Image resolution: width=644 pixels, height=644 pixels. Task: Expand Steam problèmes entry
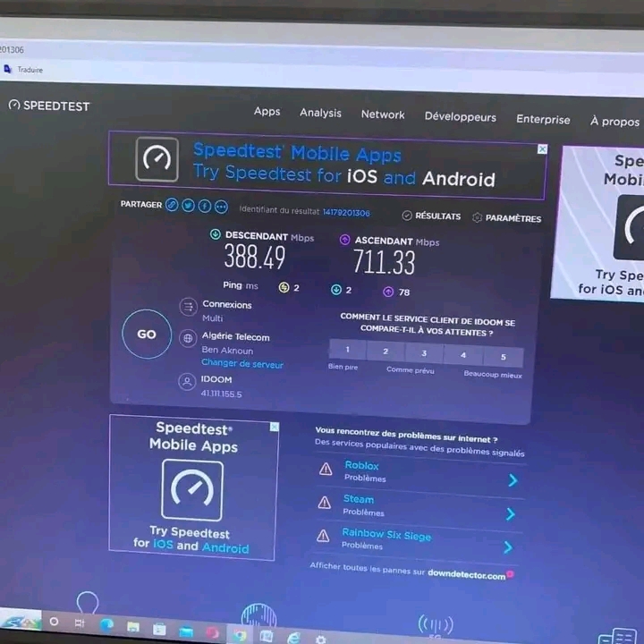[x=510, y=514]
